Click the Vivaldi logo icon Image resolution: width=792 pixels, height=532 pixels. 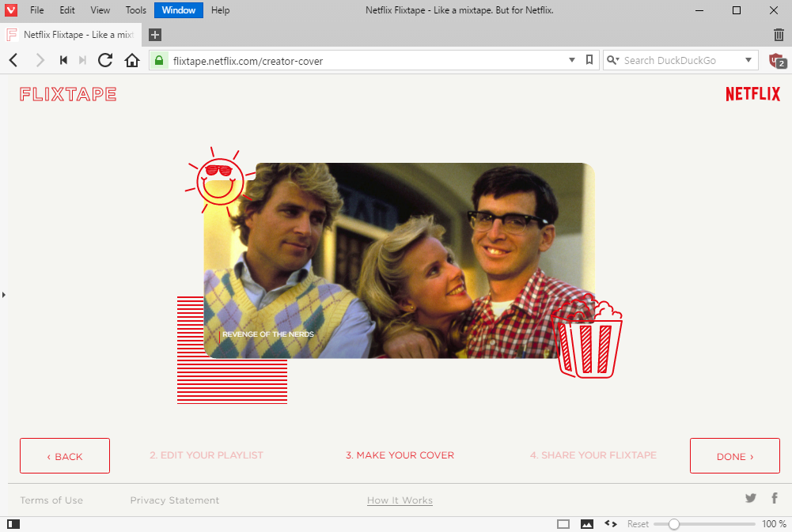click(x=10, y=10)
